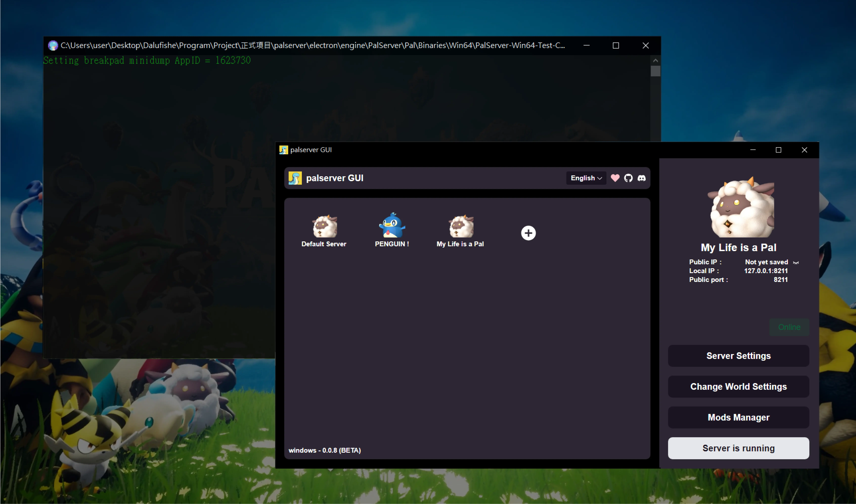Click the console window scrollbar thumb
This screenshot has height=504, width=856.
tap(656, 71)
